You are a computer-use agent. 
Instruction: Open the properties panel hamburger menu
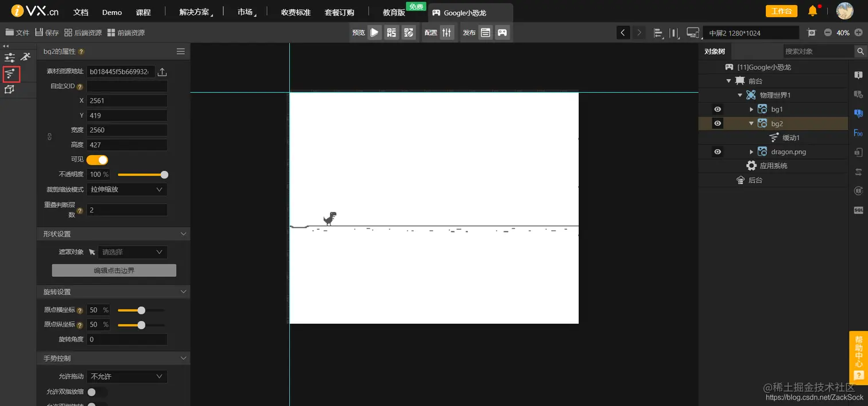click(181, 51)
